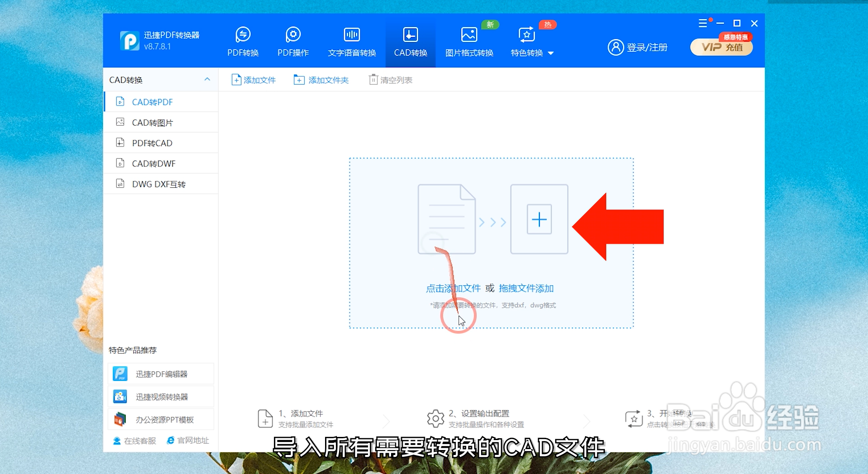Viewport: 868px width, 474px height.
Task: Expand the 特色转换 dropdown arrow
Action: point(551,53)
